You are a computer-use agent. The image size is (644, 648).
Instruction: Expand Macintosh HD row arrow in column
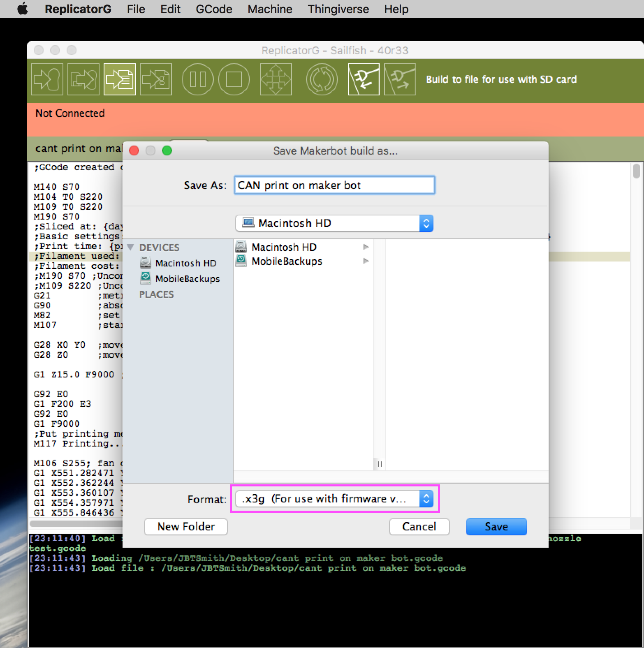(x=366, y=247)
